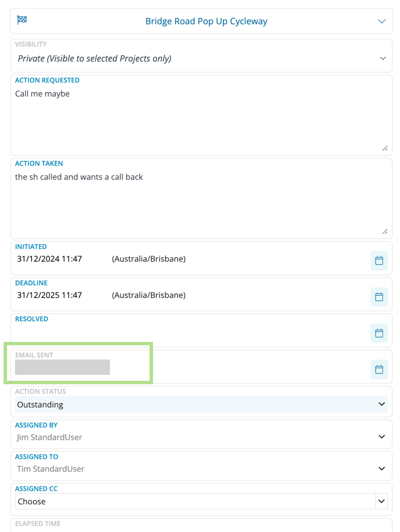
Task: Open the Resolved date calendar icon
Action: pyautogui.click(x=379, y=333)
